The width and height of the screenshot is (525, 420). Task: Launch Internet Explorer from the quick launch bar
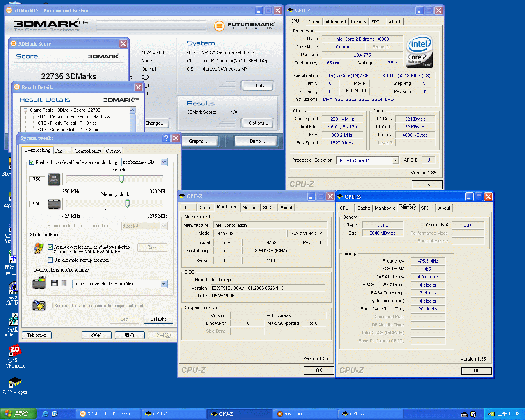(x=45, y=414)
